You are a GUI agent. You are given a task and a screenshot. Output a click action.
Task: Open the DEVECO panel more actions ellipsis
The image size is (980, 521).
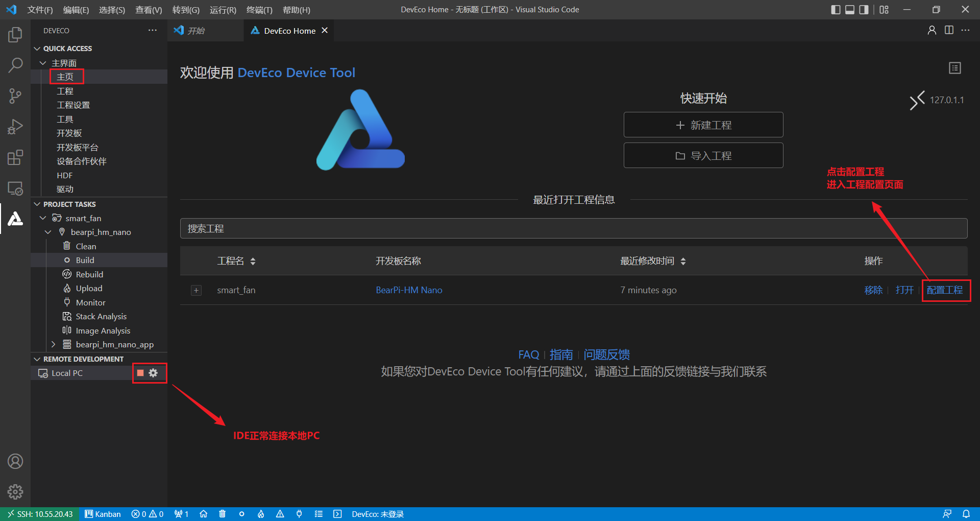coord(153,31)
